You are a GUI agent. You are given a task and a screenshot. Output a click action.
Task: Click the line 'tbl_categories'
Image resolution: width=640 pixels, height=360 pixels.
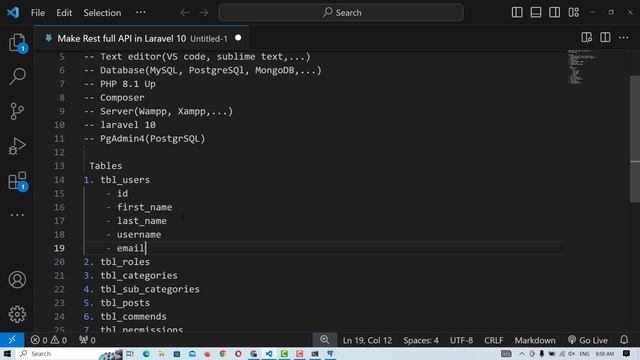point(139,276)
